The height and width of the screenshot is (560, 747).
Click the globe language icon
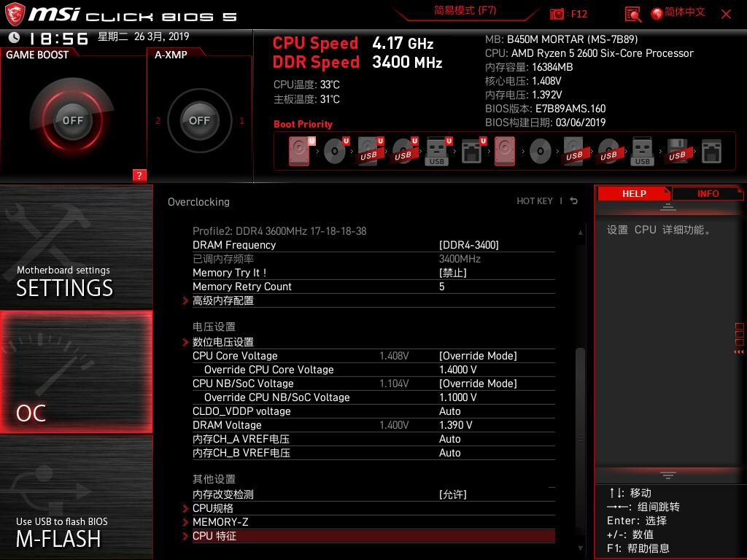click(657, 14)
